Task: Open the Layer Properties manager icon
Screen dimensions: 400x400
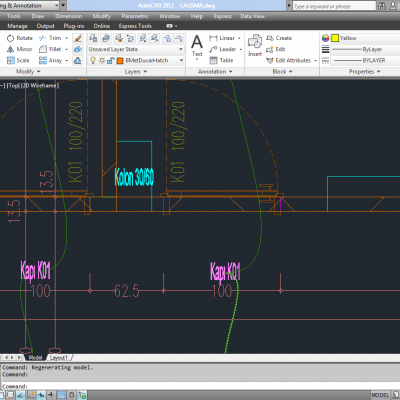Action: tap(93, 38)
